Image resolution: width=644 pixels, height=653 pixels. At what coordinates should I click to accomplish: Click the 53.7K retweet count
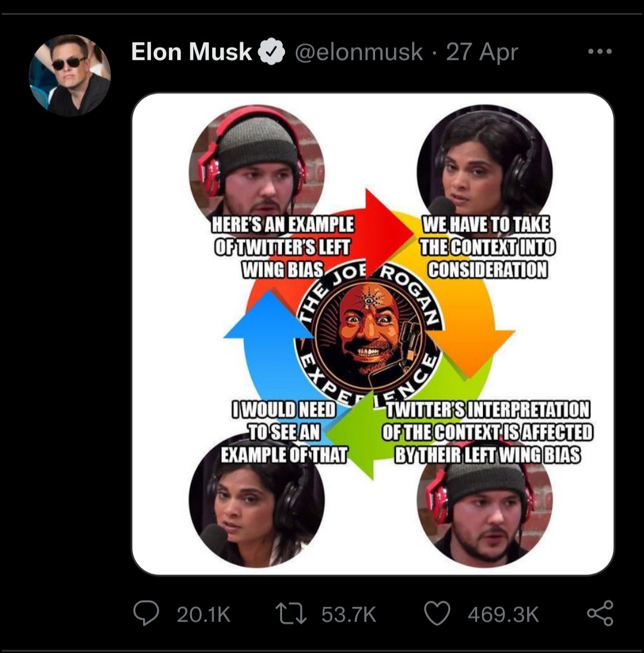[x=349, y=615]
